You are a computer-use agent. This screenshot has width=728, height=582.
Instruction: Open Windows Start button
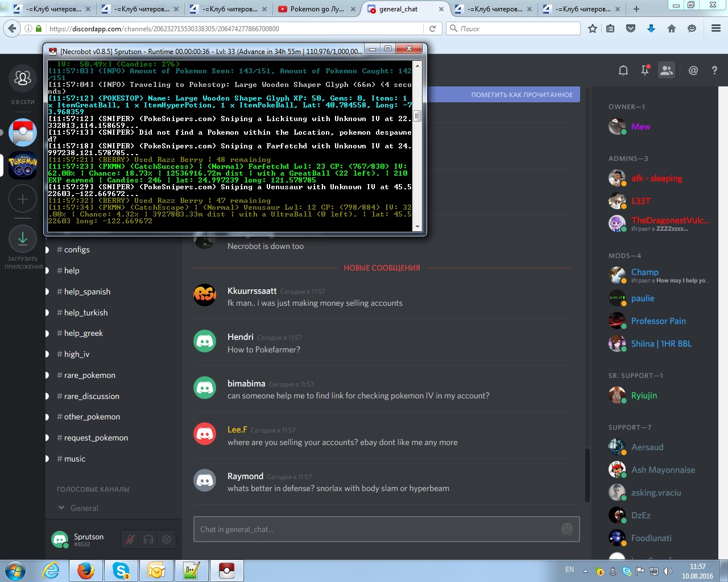(15, 570)
